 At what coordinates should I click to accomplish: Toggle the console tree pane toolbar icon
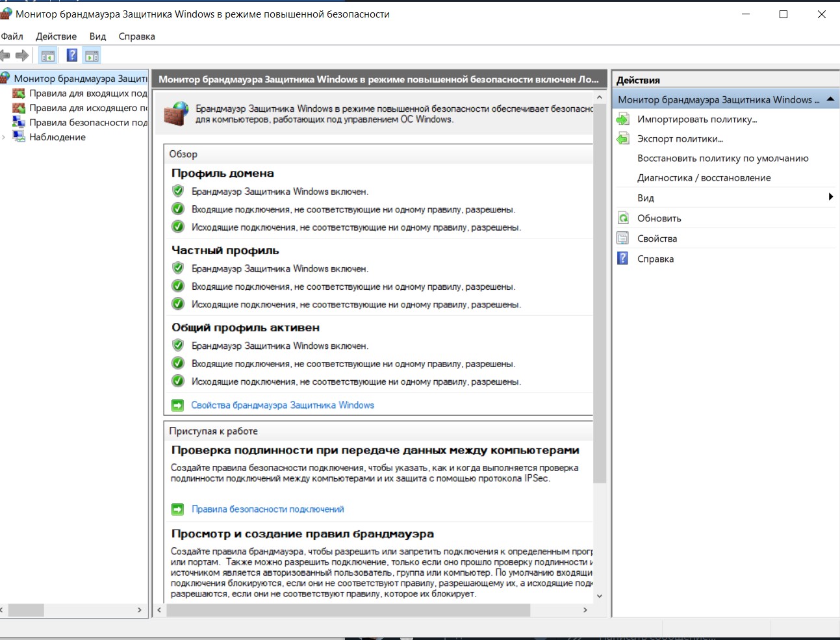tap(48, 56)
